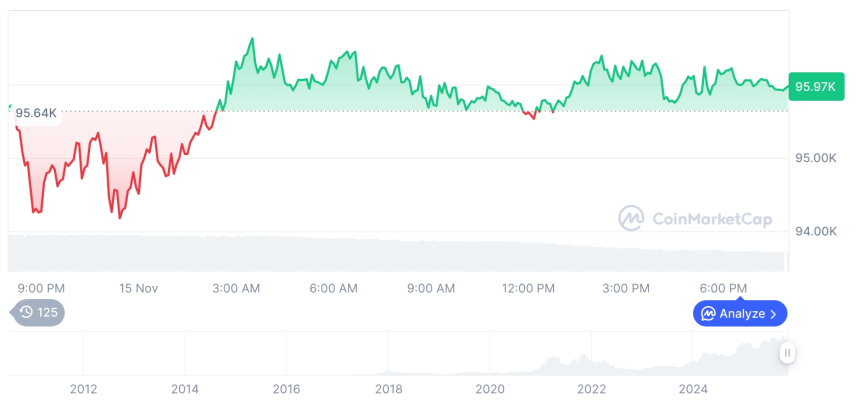This screenshot has height=401, width=860.
Task: Select 2016 on the history timeline
Action: click(x=286, y=388)
